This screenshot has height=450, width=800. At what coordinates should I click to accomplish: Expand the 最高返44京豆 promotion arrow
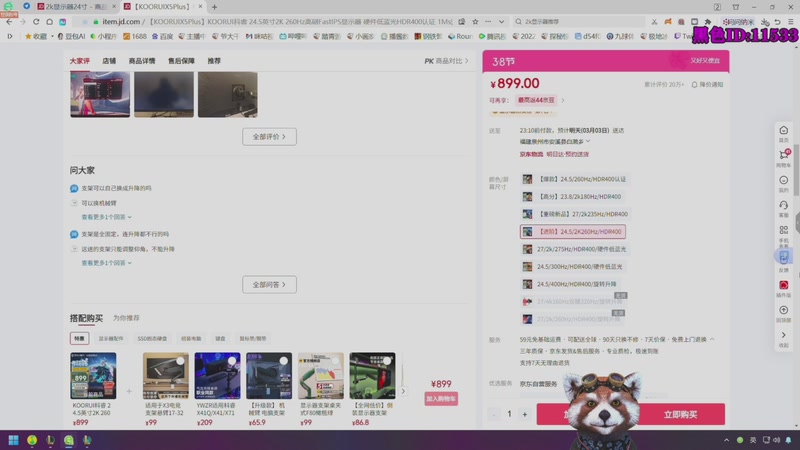[563, 101]
